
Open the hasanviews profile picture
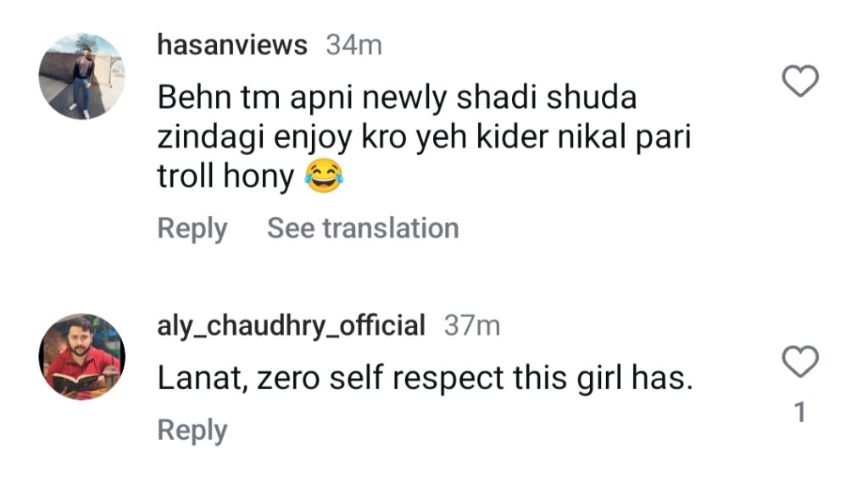(81, 76)
